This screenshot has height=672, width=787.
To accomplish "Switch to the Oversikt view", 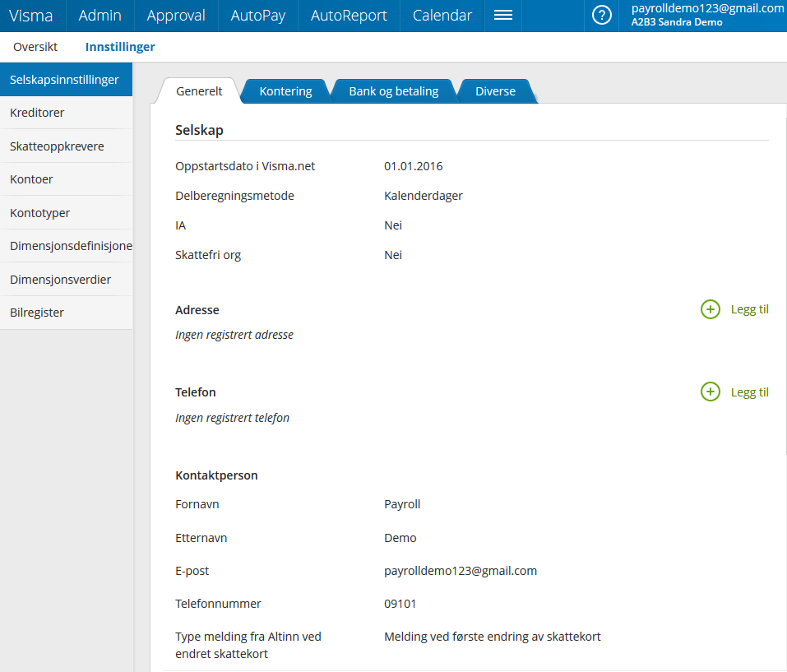I will (35, 47).
